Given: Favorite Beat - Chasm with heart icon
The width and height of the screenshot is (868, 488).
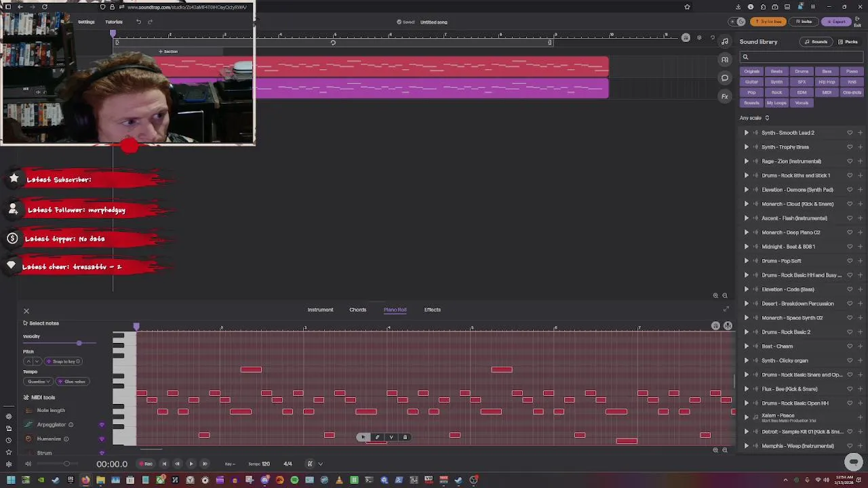Looking at the screenshot, I should (x=850, y=346).
